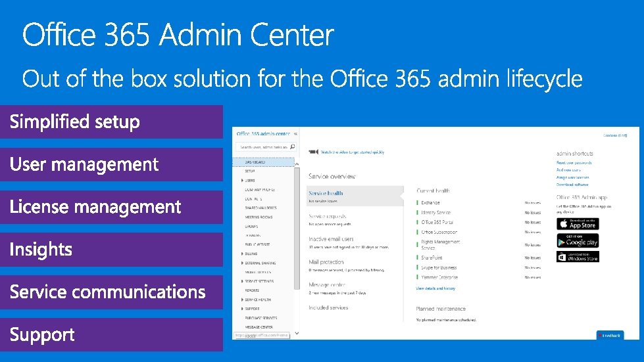Open the App Store download badge
644x362 pixels.
[578, 224]
